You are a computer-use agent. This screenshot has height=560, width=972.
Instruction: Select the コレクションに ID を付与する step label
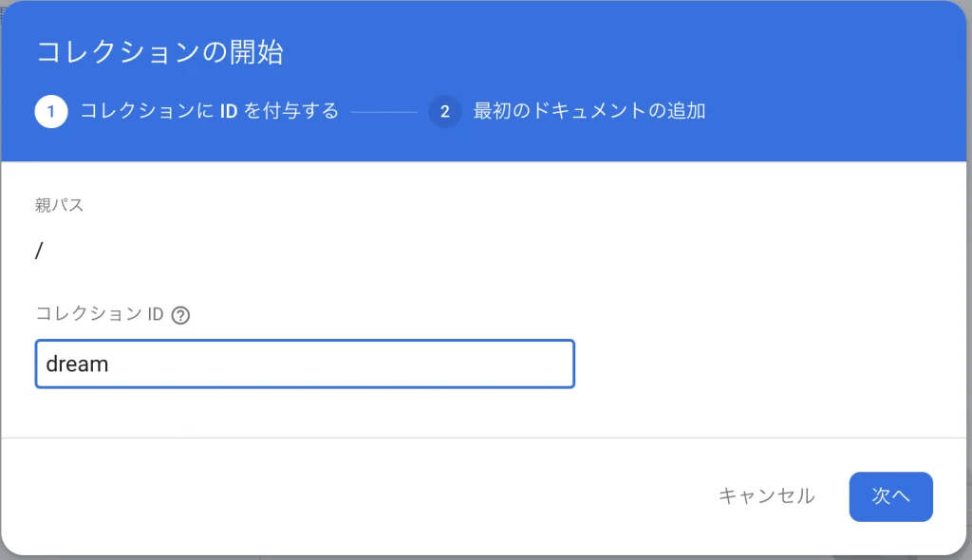209,112
